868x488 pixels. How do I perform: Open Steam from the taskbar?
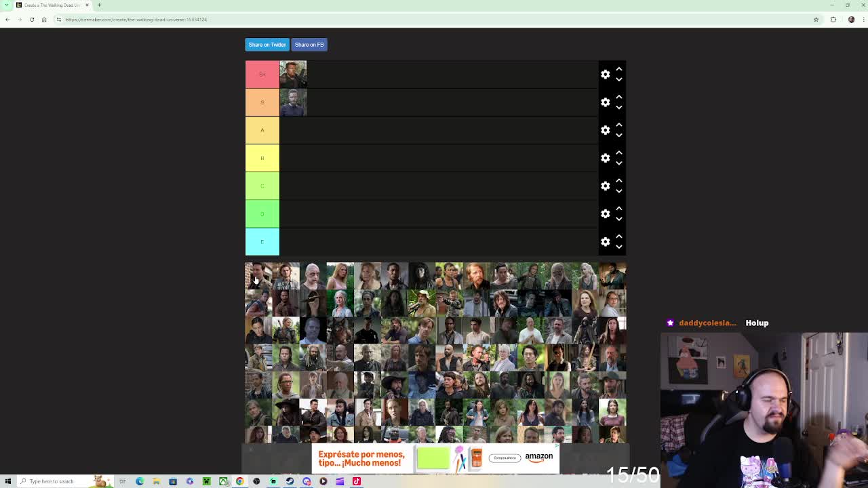(x=290, y=481)
